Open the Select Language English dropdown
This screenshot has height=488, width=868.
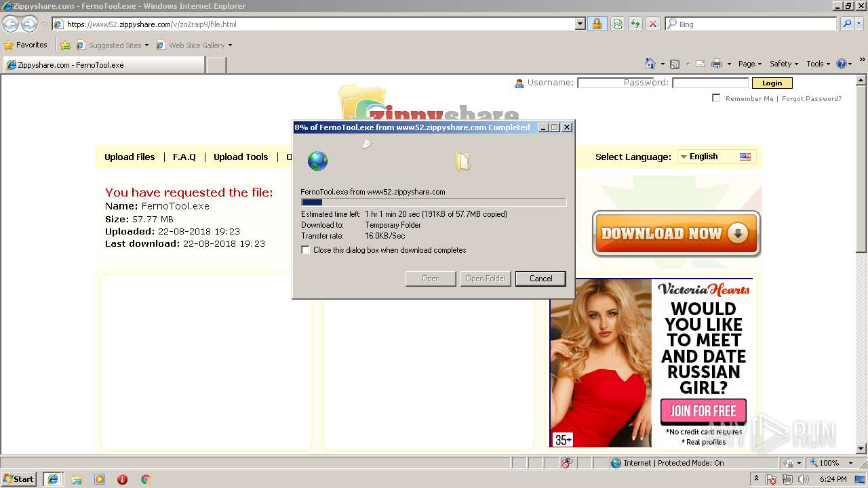click(716, 157)
